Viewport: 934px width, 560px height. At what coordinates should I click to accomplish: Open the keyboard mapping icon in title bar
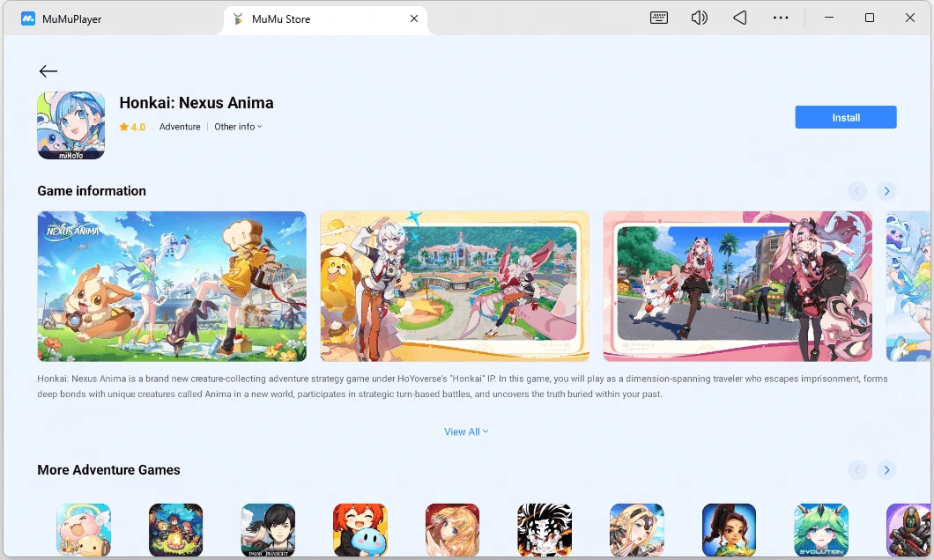click(659, 18)
